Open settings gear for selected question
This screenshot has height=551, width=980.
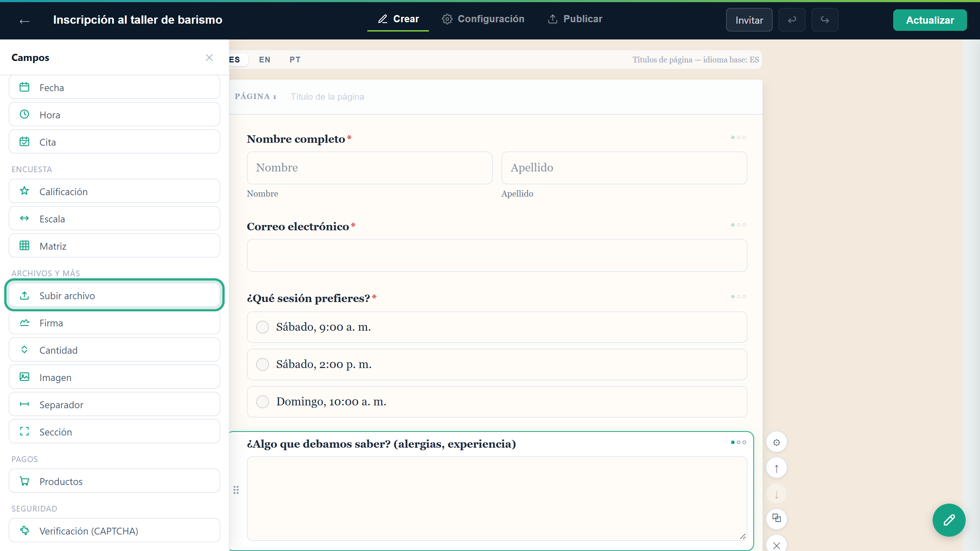point(777,442)
